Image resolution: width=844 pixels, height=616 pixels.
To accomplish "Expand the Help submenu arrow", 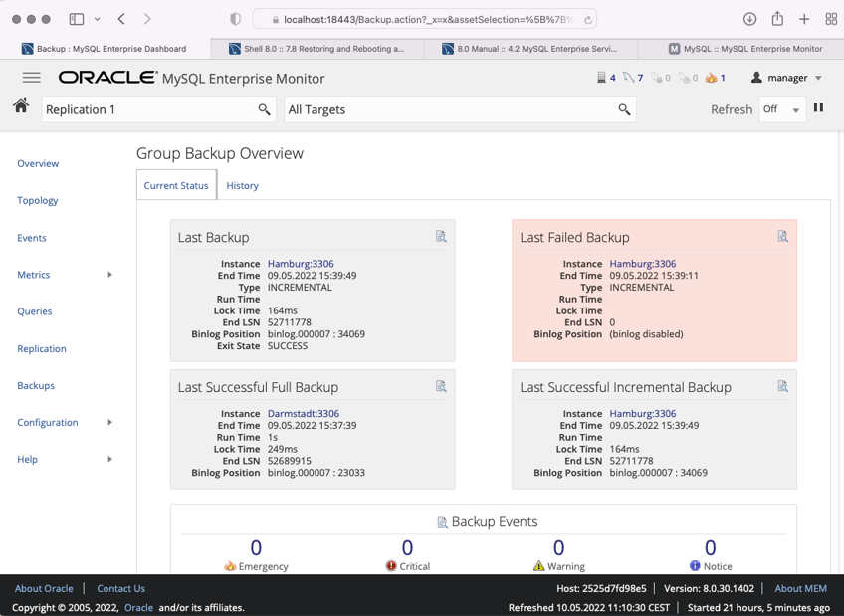I will click(109, 459).
